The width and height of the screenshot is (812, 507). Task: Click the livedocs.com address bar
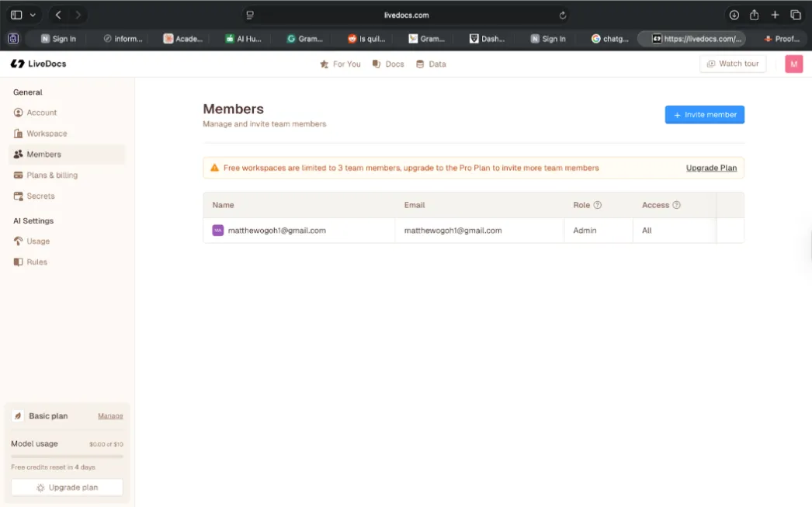406,15
